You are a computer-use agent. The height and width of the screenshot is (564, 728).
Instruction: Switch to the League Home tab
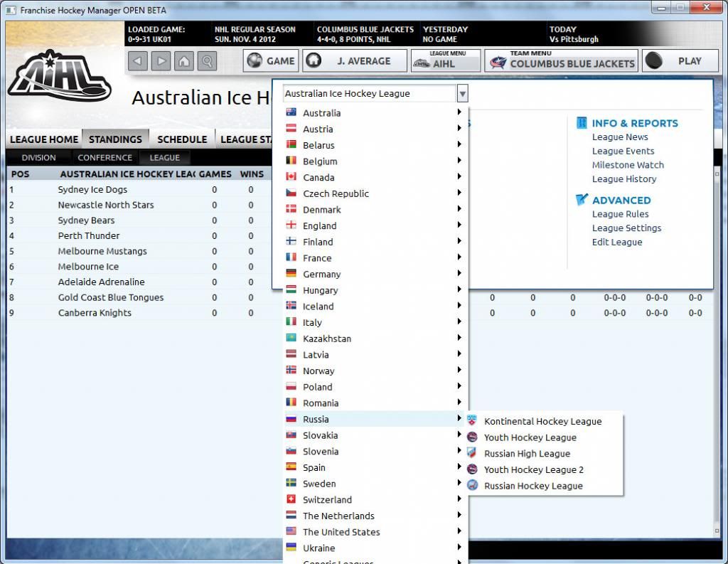click(44, 139)
